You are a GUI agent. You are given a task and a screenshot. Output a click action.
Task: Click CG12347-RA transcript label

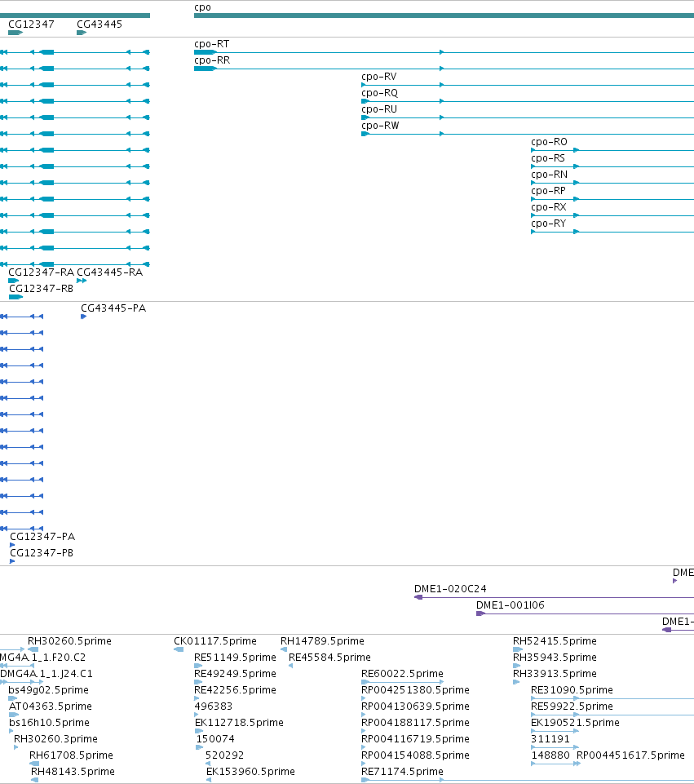coord(41,272)
